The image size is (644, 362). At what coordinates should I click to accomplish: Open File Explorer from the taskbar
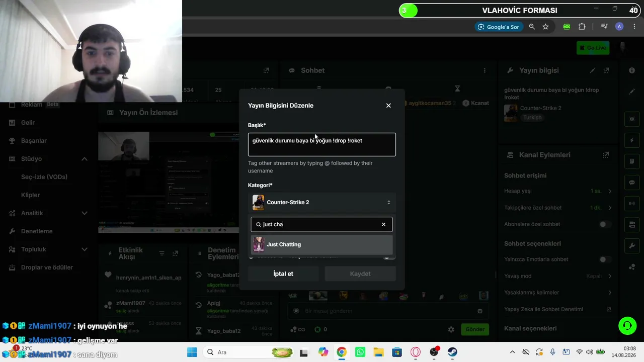click(x=378, y=352)
